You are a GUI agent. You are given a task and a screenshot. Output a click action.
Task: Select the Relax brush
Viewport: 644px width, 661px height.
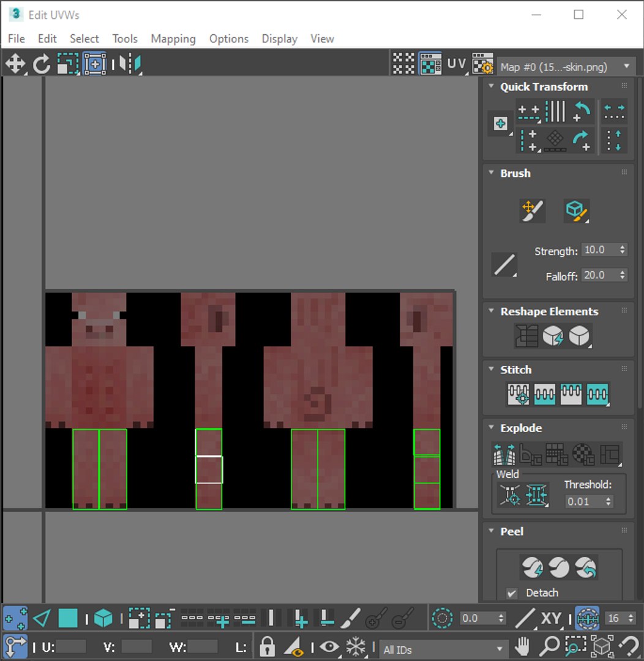[577, 211]
